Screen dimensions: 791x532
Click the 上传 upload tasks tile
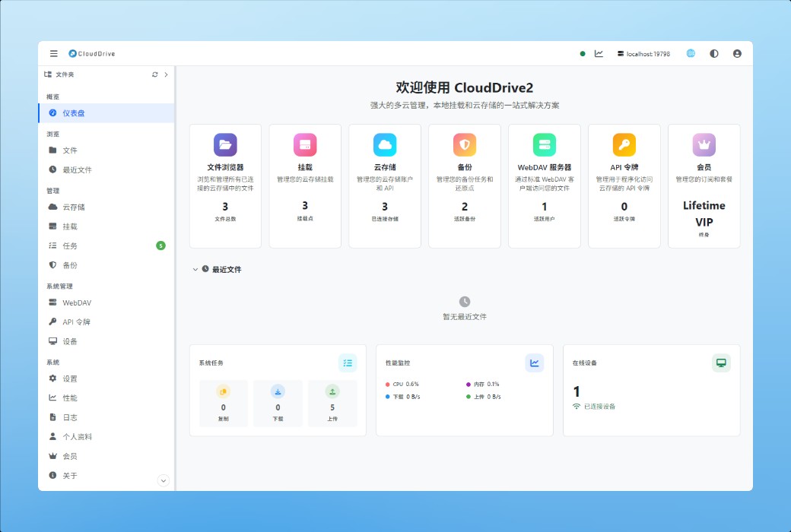pyautogui.click(x=332, y=404)
